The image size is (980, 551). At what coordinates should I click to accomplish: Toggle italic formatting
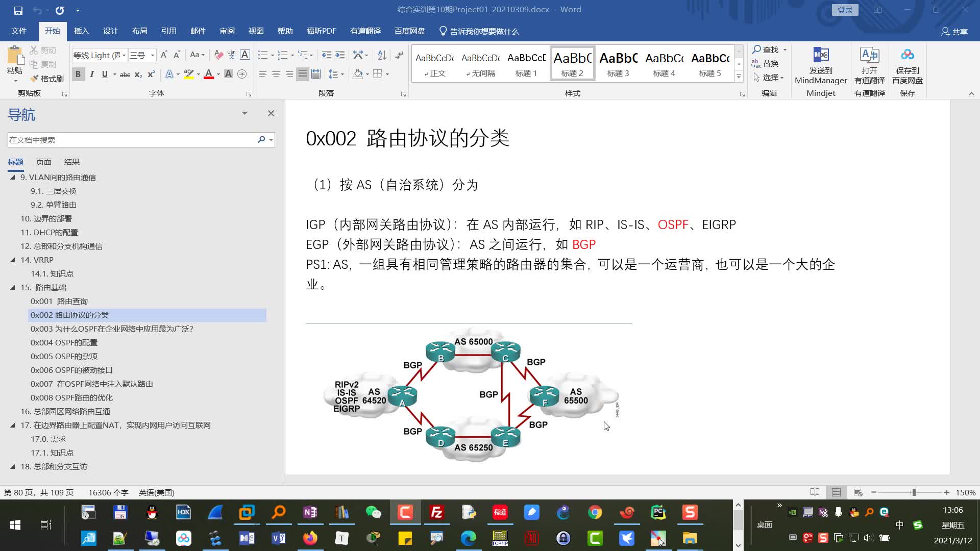(x=92, y=74)
